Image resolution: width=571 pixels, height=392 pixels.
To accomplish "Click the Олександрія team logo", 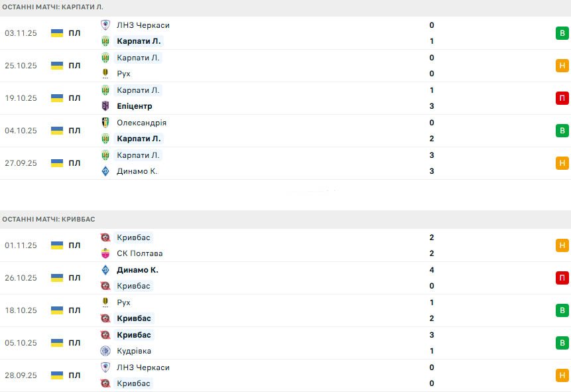I will coord(105,123).
